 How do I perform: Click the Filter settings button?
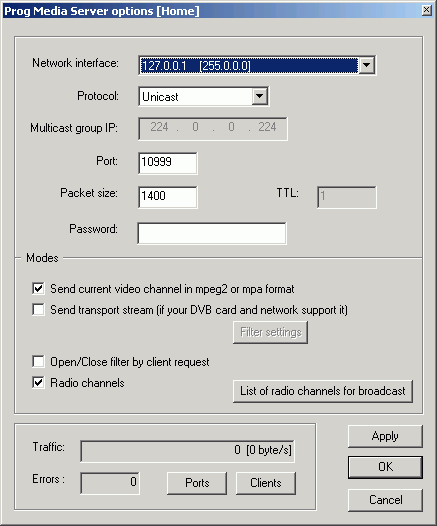pos(270,332)
